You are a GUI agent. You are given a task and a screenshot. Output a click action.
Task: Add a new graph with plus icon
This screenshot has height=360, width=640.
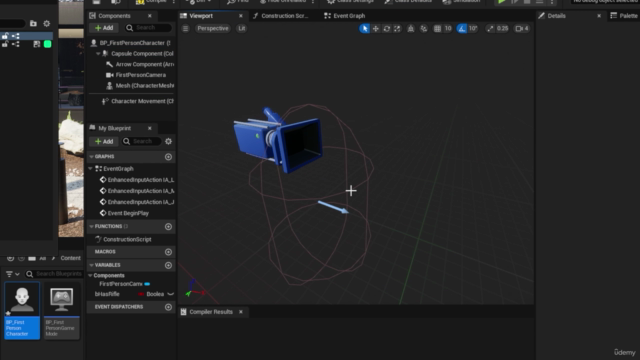[168, 157]
